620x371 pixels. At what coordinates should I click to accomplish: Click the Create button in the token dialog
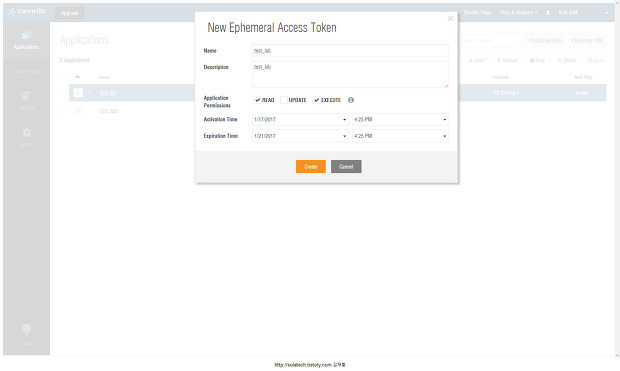click(x=311, y=167)
